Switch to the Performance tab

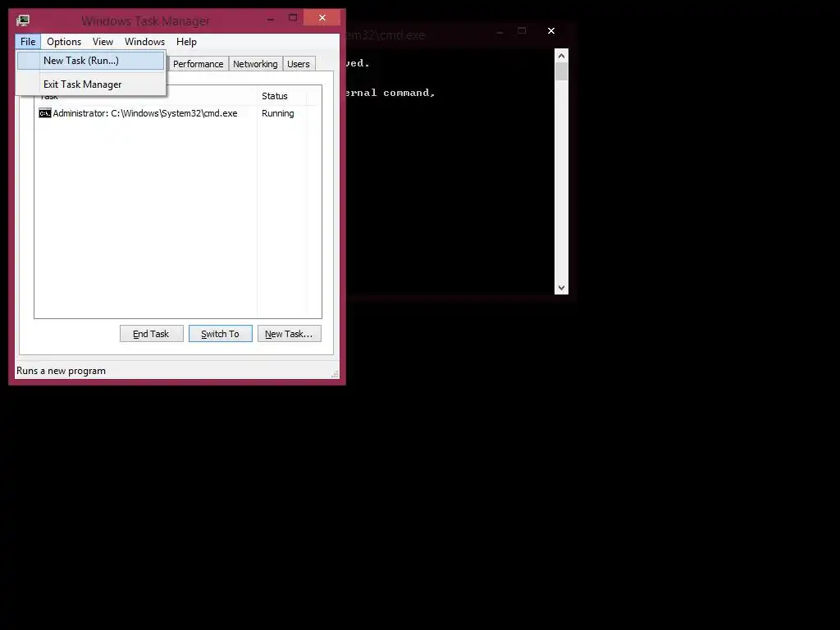click(x=198, y=64)
